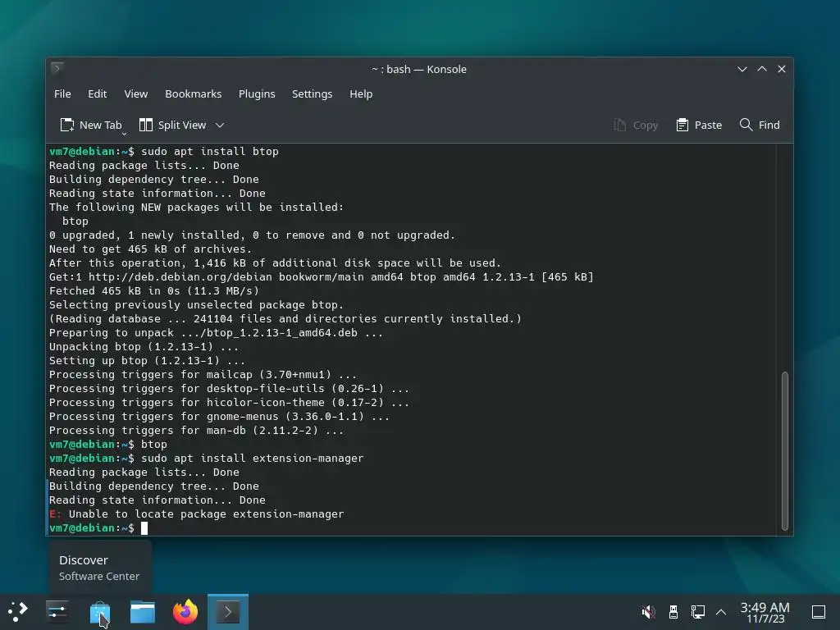Open Dolphin file manager from taskbar

coord(143,611)
